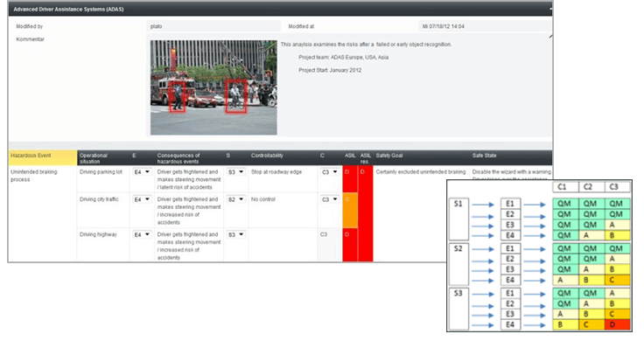
Task: Click the red D cell in the ASIL matrix
Action: click(x=617, y=324)
